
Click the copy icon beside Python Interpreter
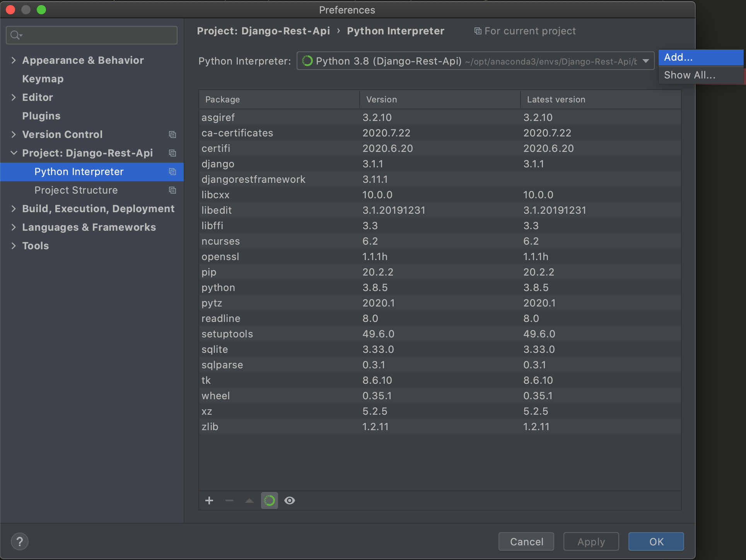click(172, 172)
